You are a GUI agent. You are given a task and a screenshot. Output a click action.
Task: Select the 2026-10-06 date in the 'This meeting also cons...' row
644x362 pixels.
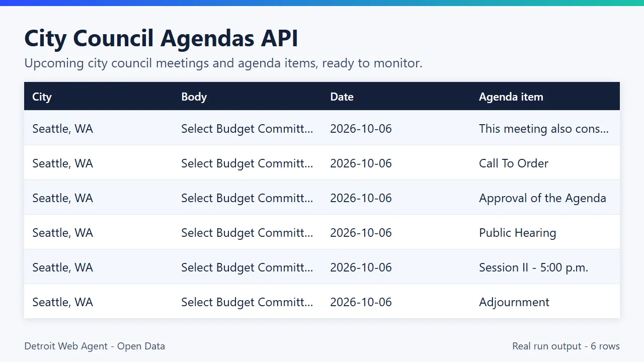[x=361, y=128]
